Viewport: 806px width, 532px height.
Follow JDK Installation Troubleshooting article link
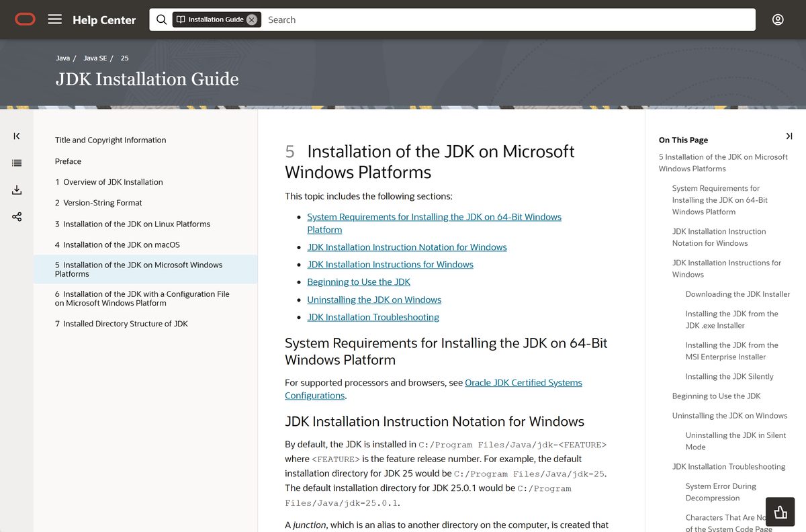tap(373, 317)
